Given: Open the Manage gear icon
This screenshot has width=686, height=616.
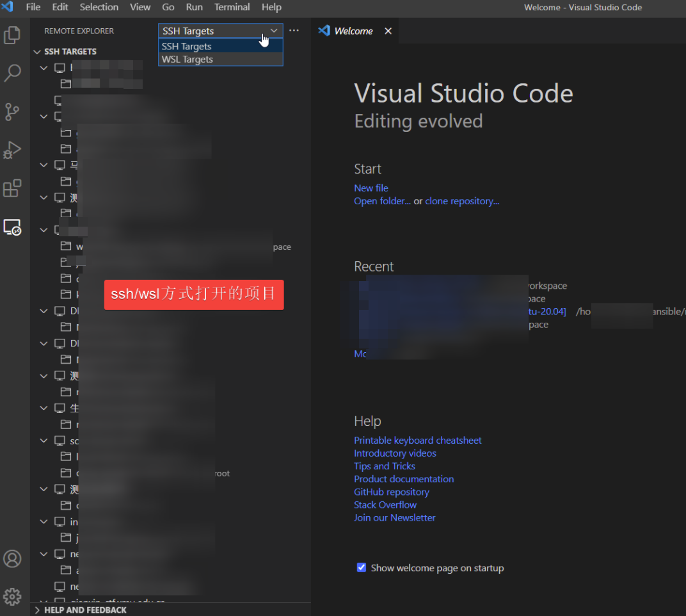Looking at the screenshot, I should pyautogui.click(x=12, y=596).
